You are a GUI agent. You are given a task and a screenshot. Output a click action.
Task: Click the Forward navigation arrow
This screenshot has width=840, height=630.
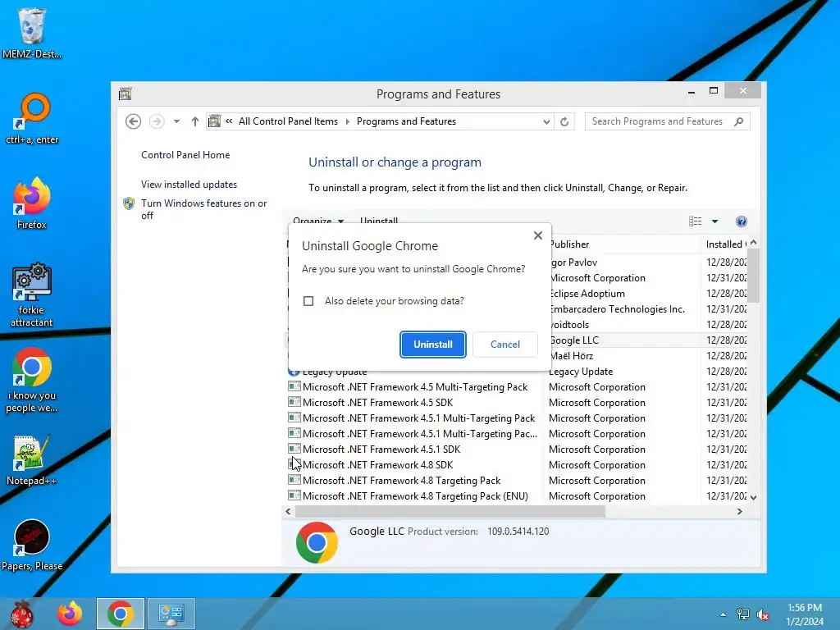pos(157,121)
